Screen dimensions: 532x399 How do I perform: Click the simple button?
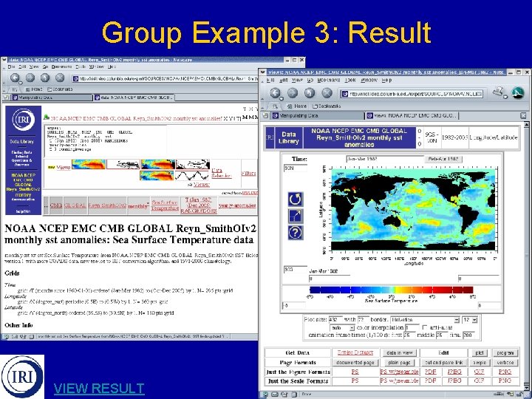point(479,362)
